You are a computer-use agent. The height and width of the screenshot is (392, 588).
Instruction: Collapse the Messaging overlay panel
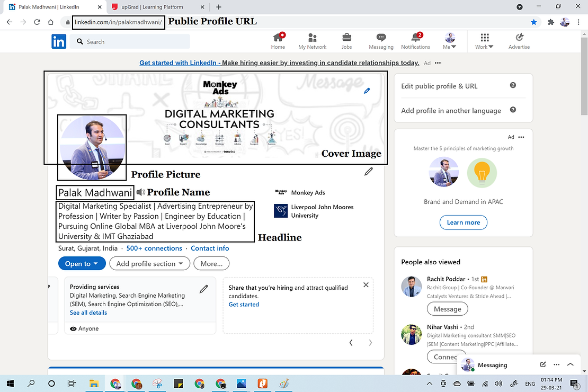(571, 364)
